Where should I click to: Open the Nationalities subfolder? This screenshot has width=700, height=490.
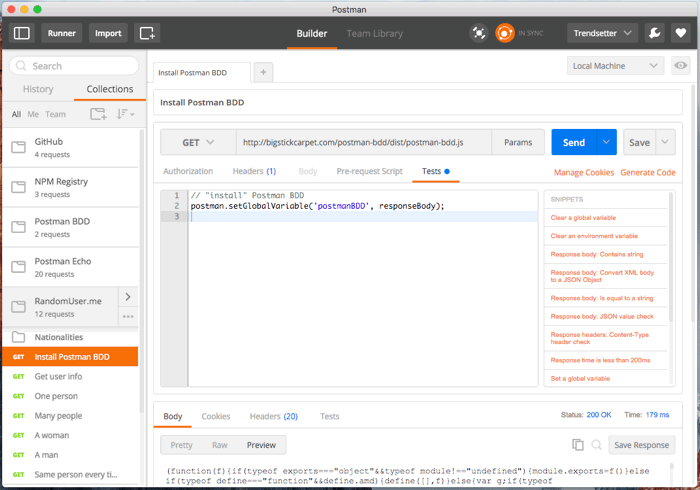[x=71, y=337]
